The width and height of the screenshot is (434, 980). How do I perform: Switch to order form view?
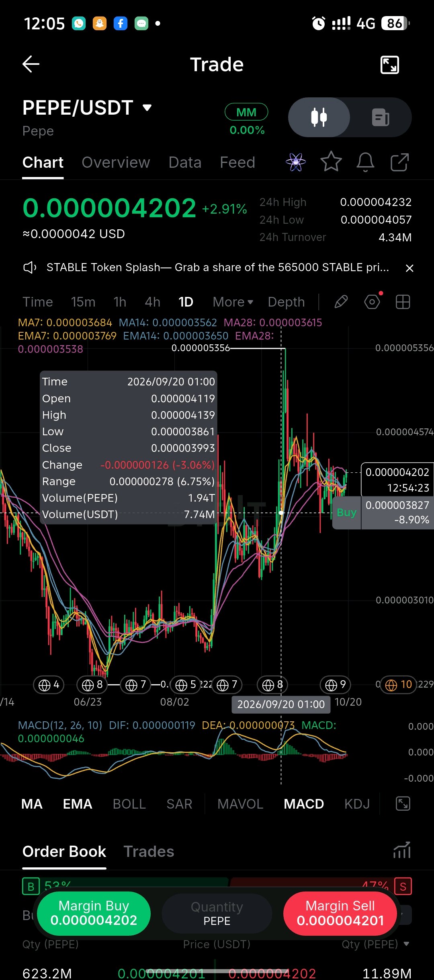point(381,117)
